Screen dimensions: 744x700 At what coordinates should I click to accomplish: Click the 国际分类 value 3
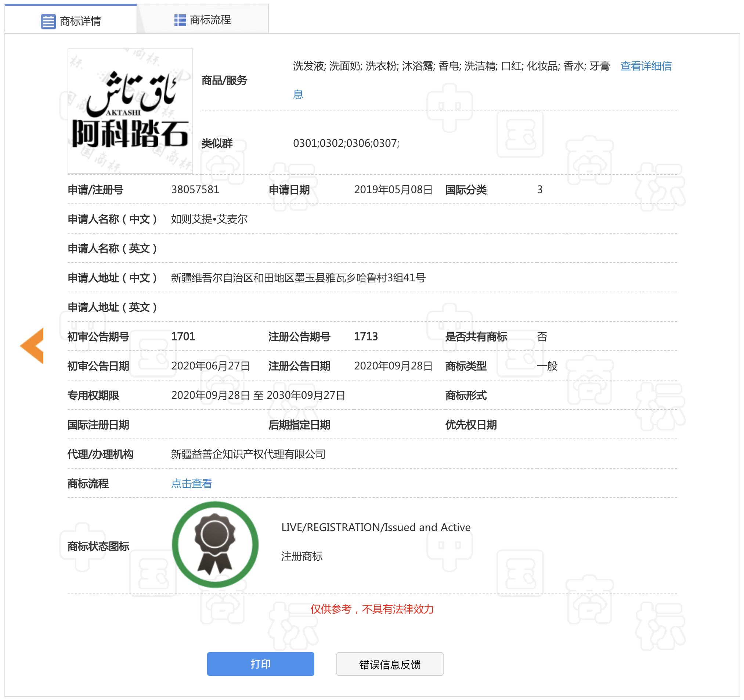[x=540, y=190]
